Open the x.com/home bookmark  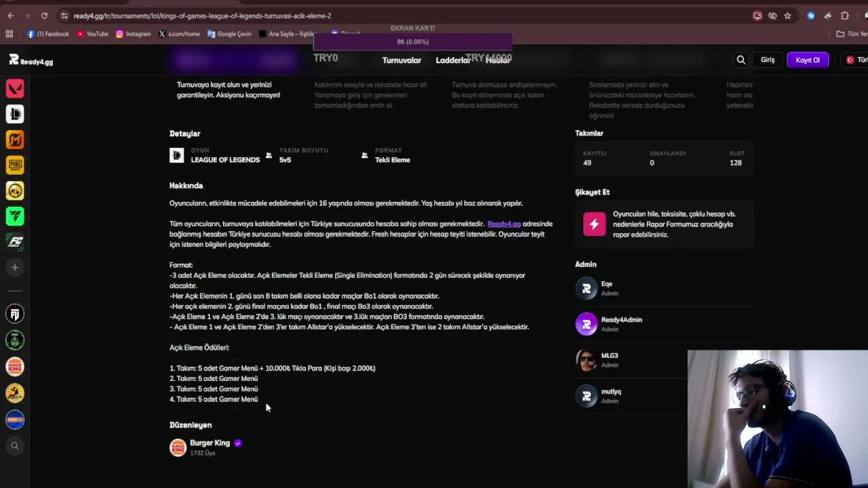(x=179, y=34)
